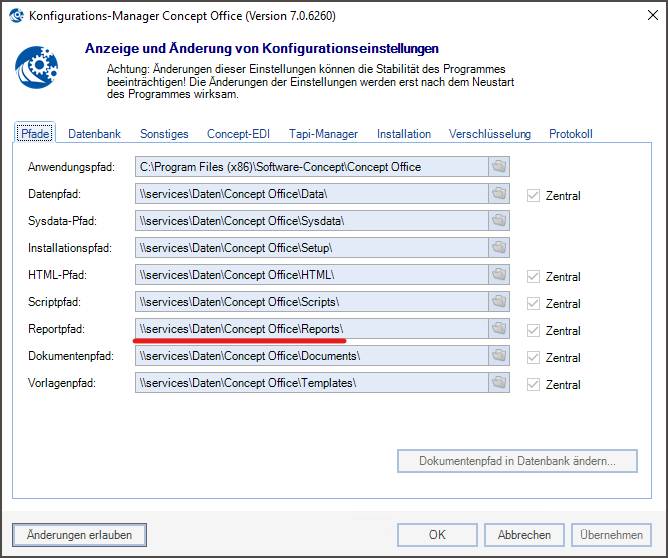The height and width of the screenshot is (558, 668).
Task: Browse folder for Sysdata-Pfad
Action: tap(499, 221)
